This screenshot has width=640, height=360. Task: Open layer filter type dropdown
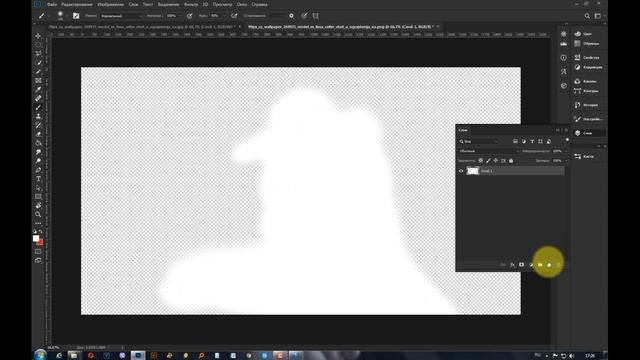tap(479, 142)
